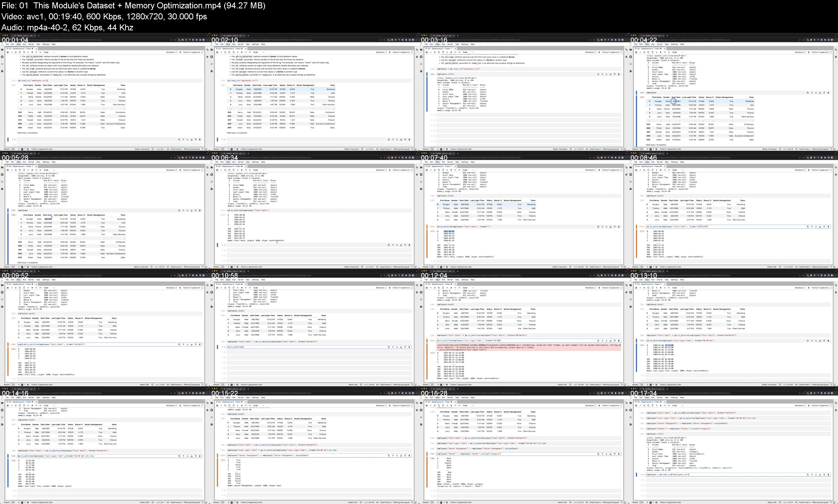Click Notebook link in 00:01:04 frame
Viewport: 838px width, 504px height.
click(172, 52)
